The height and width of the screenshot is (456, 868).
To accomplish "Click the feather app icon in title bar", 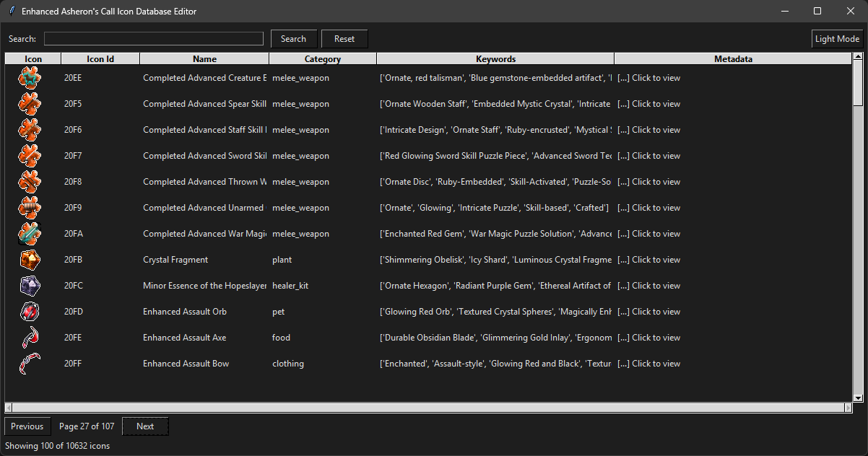I will click(11, 11).
